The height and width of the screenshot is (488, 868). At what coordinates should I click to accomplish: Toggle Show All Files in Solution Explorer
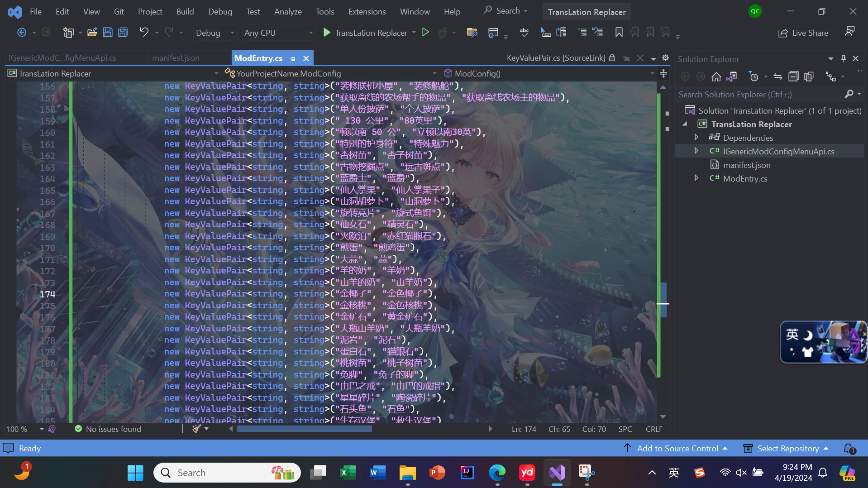point(809,77)
